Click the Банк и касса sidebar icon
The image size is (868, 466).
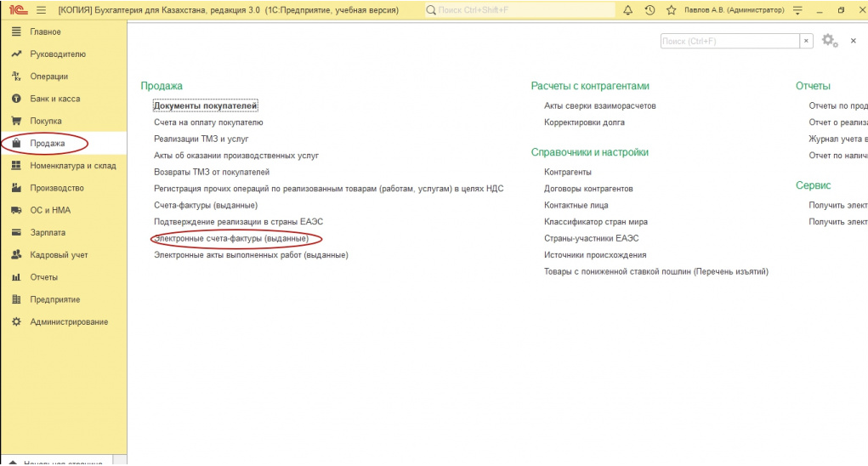(15, 99)
